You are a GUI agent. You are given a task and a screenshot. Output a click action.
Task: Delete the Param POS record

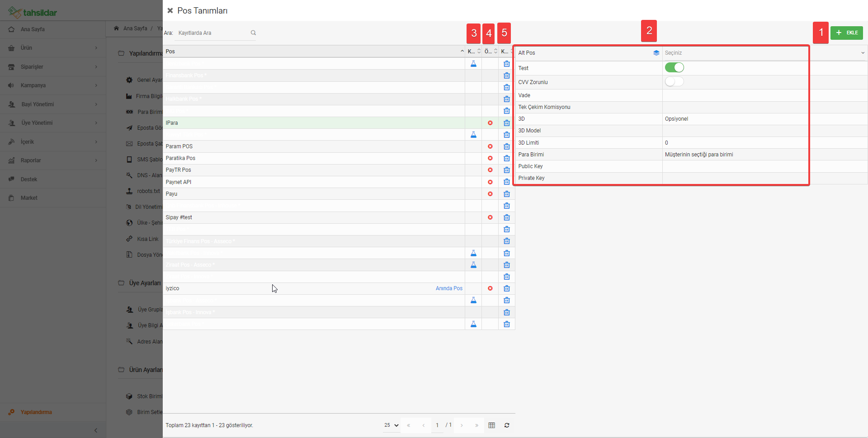pos(506,146)
